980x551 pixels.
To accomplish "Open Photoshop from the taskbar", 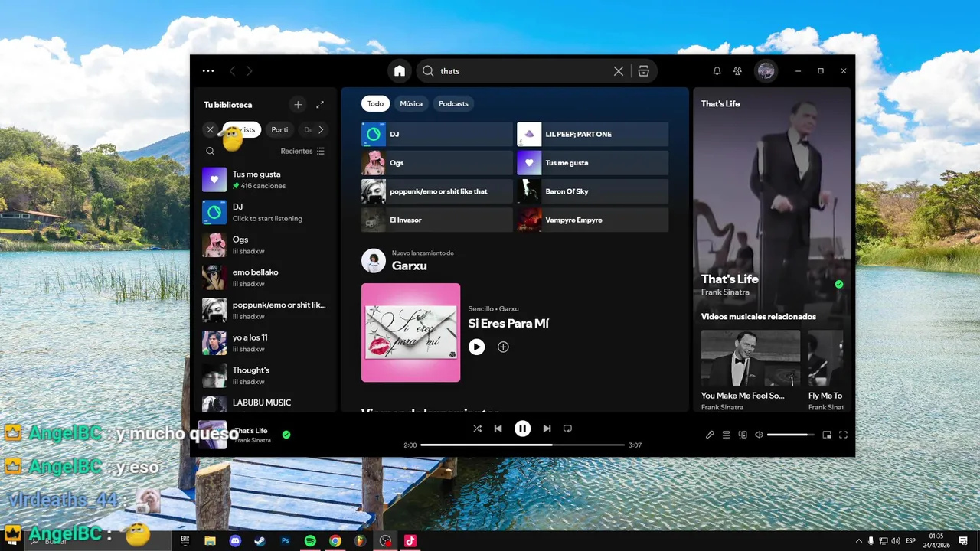I will click(285, 540).
